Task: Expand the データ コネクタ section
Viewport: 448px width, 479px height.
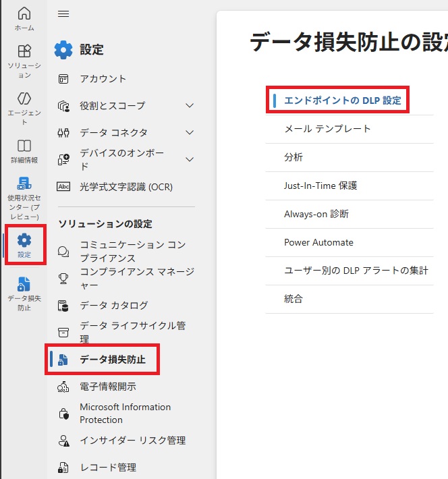Action: 190,133
